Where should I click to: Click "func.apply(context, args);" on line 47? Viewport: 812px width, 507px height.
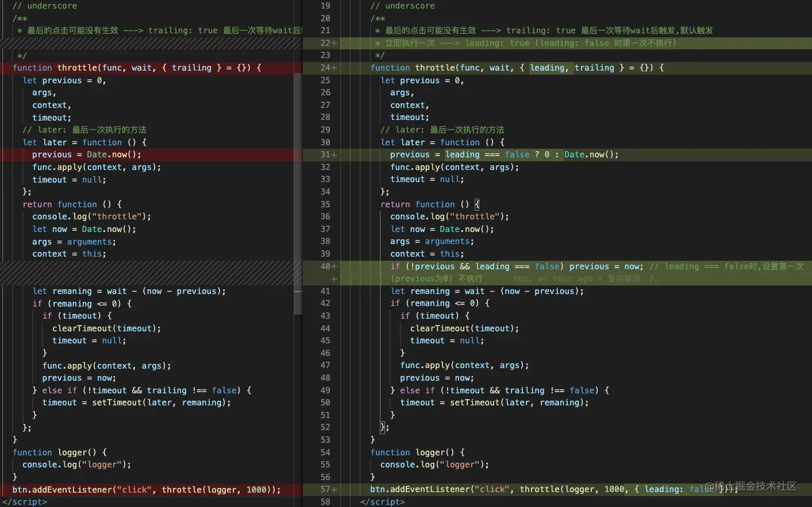pyautogui.click(x=465, y=365)
